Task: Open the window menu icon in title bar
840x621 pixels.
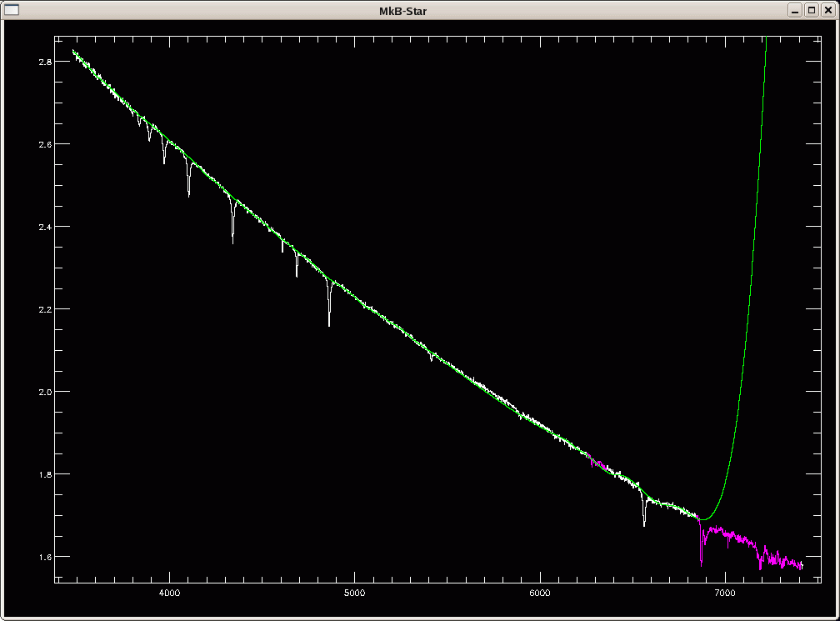Action: (x=12, y=9)
